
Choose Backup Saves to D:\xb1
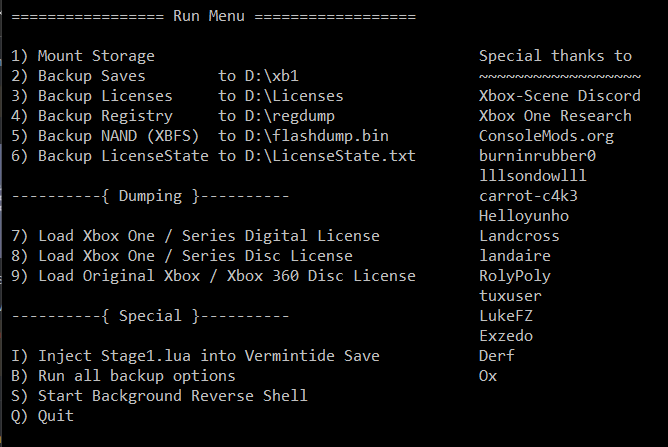(155, 76)
